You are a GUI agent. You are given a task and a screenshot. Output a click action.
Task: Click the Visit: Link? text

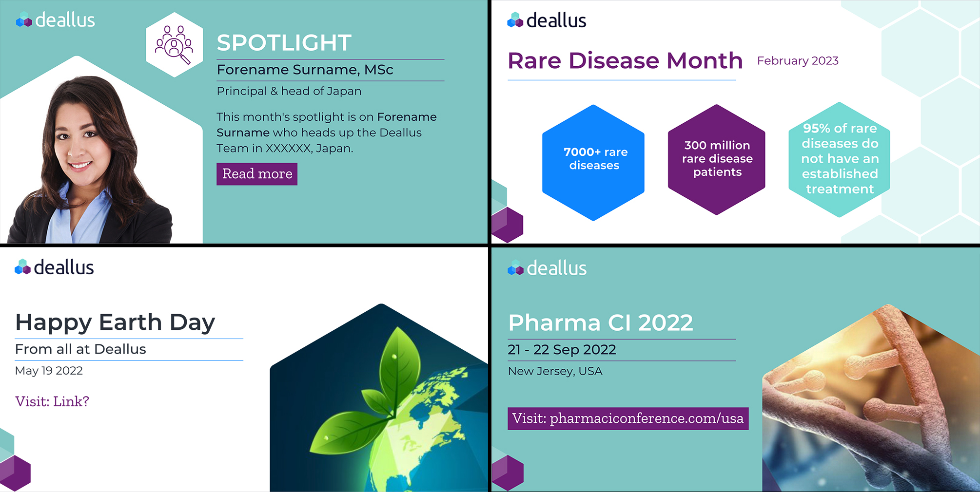tap(52, 401)
